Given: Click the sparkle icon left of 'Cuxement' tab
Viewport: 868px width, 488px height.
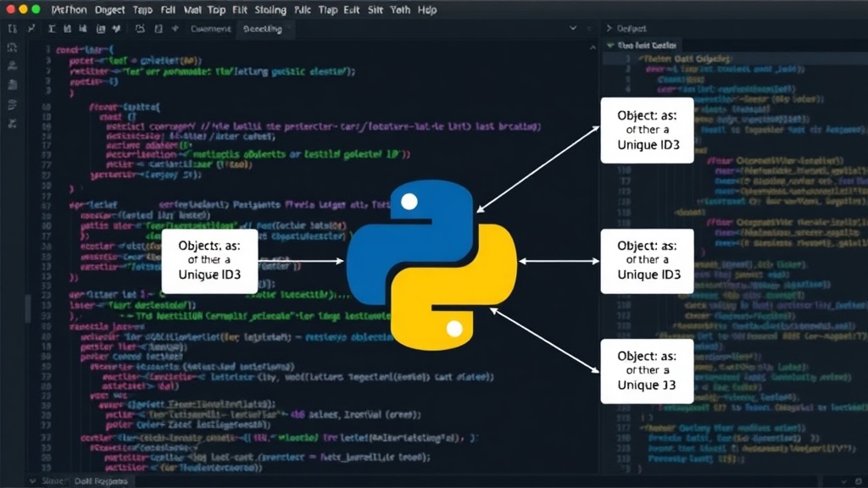Looking at the screenshot, I should (x=175, y=28).
